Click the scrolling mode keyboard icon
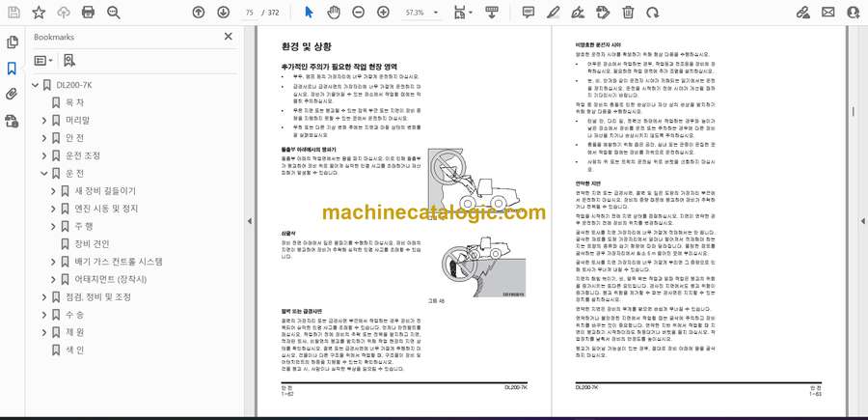 point(492,13)
